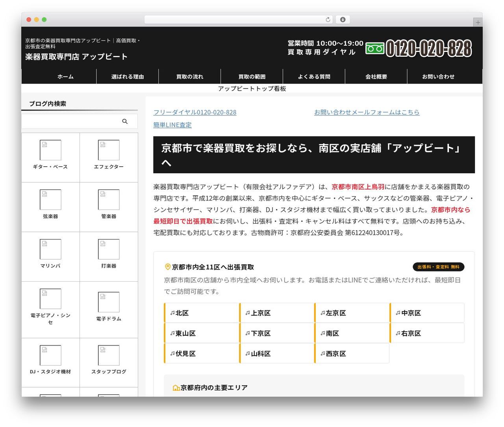Click the 電子ドラム category image
This screenshot has width=504, height=427.
pos(109,302)
